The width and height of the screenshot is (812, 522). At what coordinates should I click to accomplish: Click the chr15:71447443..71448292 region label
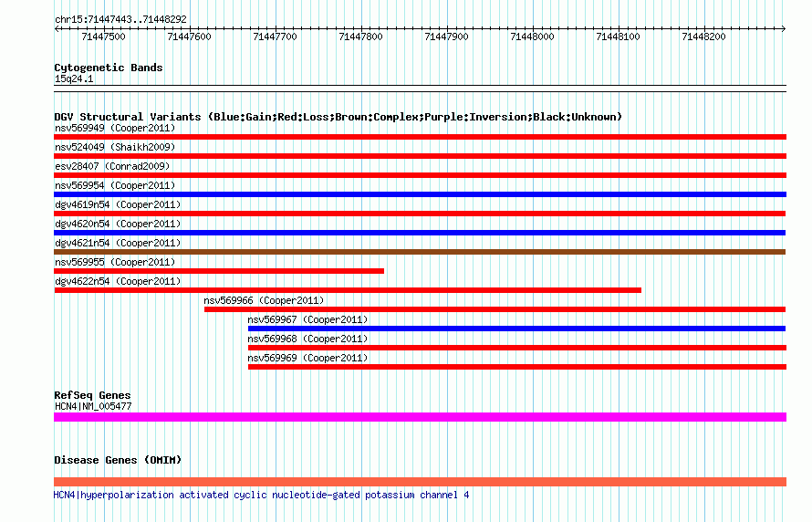coord(120,19)
